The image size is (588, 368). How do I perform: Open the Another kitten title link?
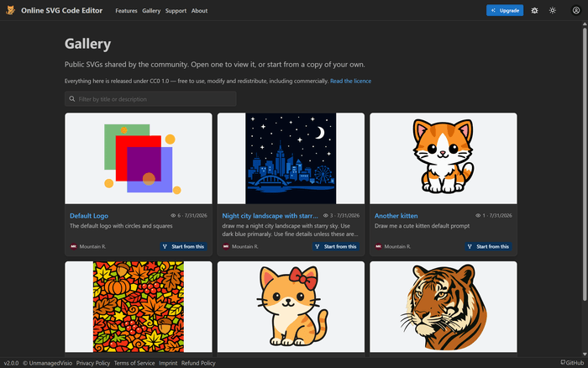coord(396,216)
